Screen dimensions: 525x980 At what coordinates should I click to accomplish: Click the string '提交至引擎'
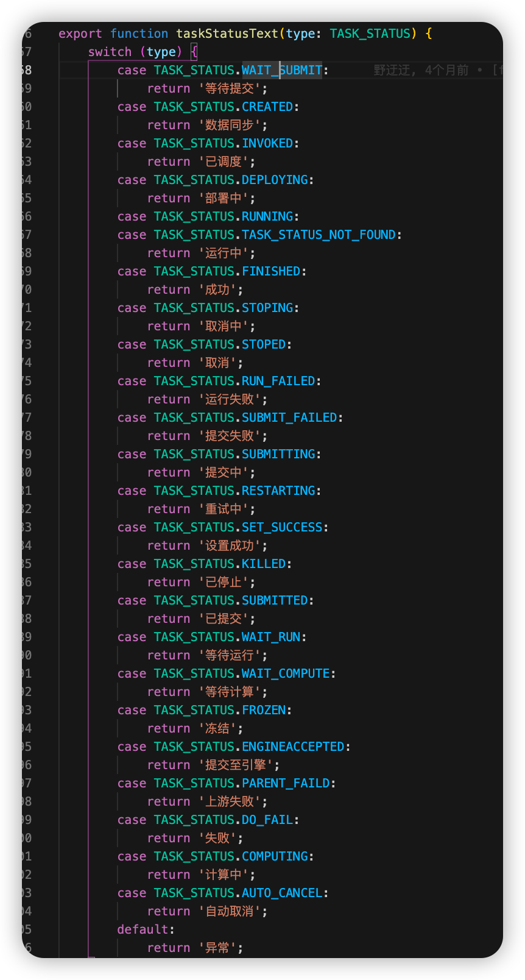236,765
